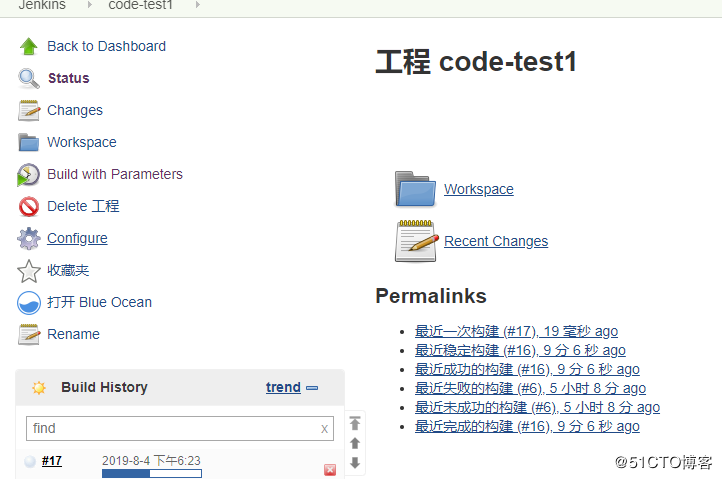Click the Blue Ocean circle icon

(x=29, y=303)
